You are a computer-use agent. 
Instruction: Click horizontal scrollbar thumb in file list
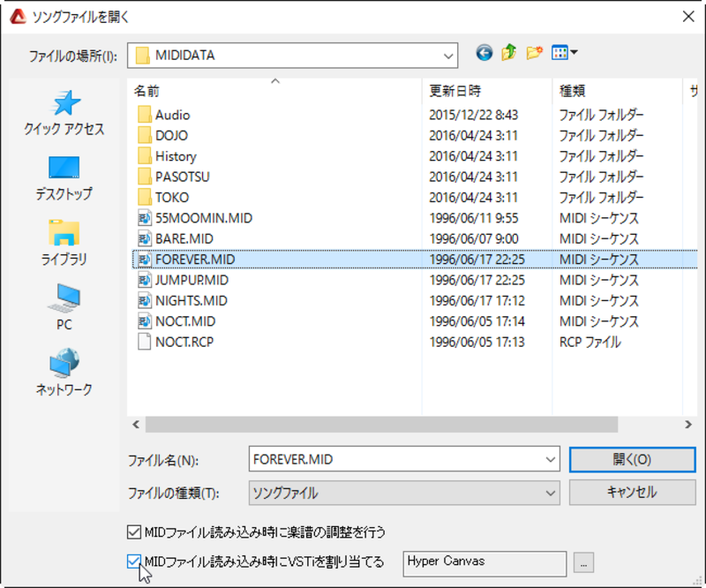[381, 425]
